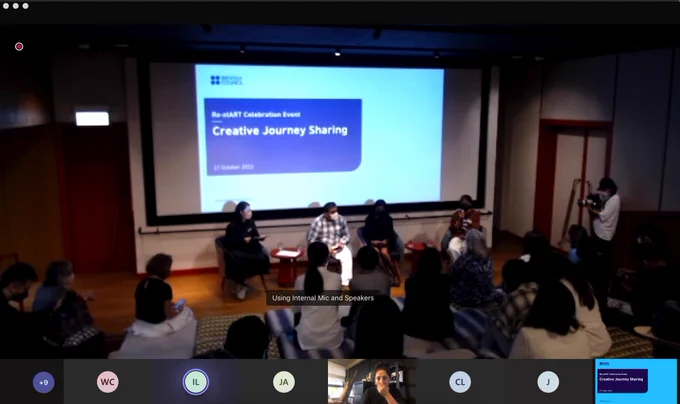
Task: Click participant J's avatar circle
Action: coord(548,382)
